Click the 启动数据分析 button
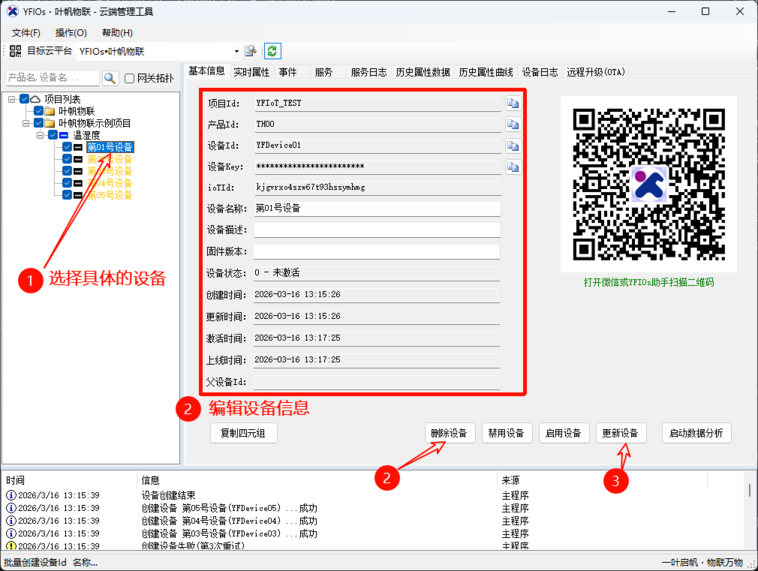758x571 pixels. [x=697, y=433]
